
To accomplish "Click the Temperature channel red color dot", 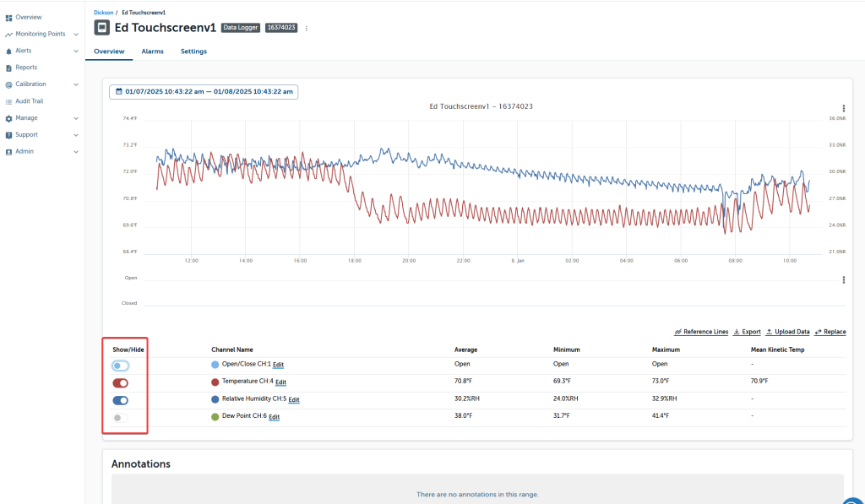I will click(215, 382).
